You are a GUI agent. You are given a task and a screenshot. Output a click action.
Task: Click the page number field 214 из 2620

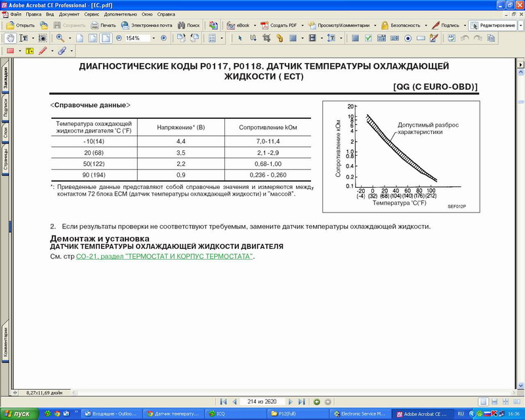pos(262,402)
